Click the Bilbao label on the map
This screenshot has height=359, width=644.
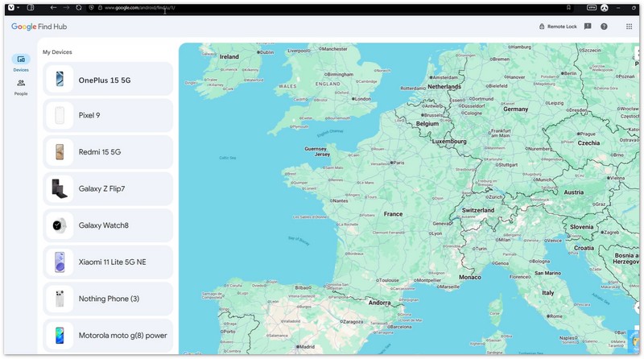303,287
